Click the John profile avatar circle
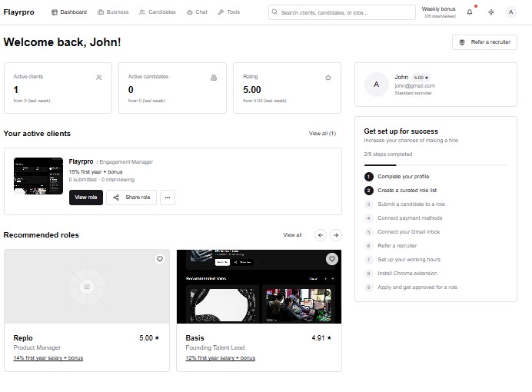This screenshot has height=392, width=532. 376,85
